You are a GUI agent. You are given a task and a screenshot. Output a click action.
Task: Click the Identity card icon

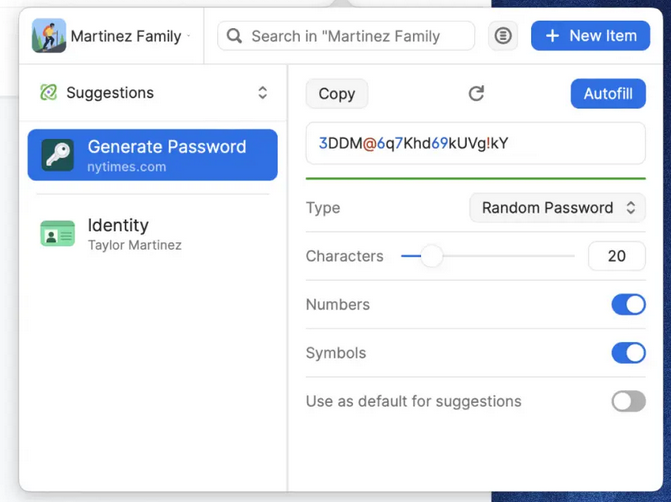pos(58,234)
